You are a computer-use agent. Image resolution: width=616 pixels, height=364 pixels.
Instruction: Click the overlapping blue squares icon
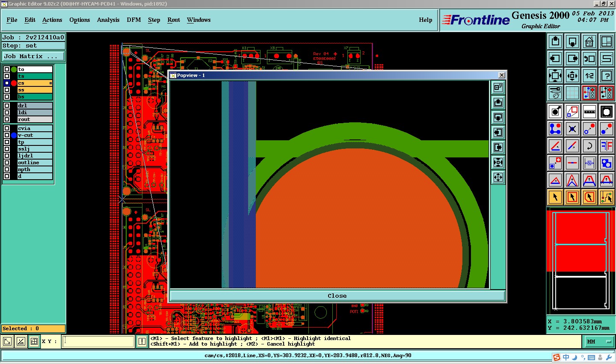click(607, 163)
